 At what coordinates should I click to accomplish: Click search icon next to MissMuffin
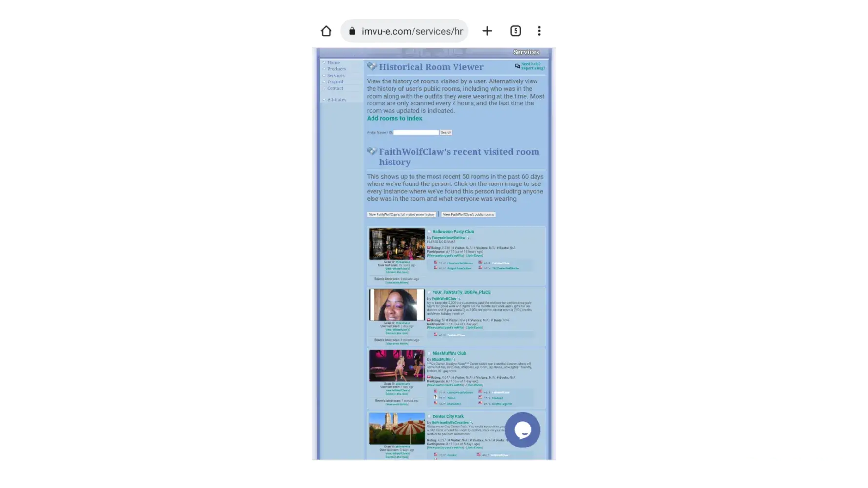tap(454, 360)
